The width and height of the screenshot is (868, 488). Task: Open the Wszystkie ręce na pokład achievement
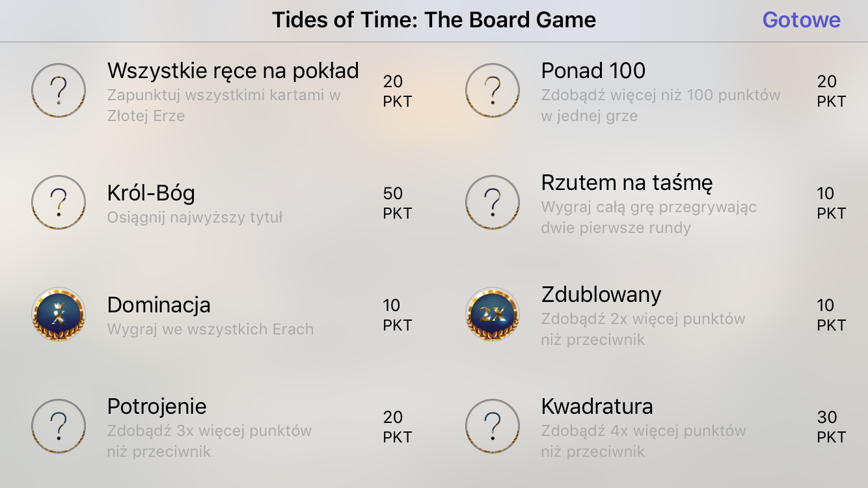point(233,70)
